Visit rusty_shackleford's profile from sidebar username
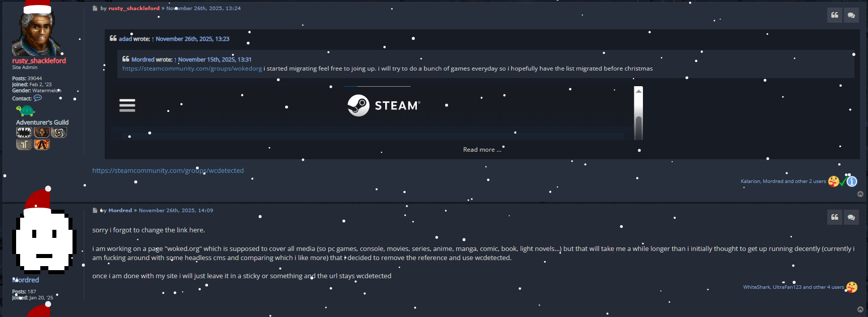 pos(39,60)
